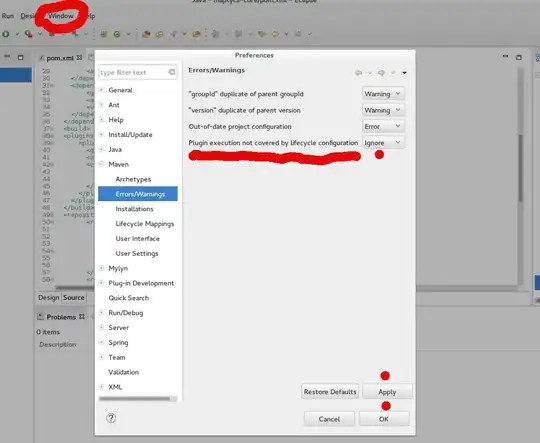Select Archetypes under Maven

click(133, 179)
